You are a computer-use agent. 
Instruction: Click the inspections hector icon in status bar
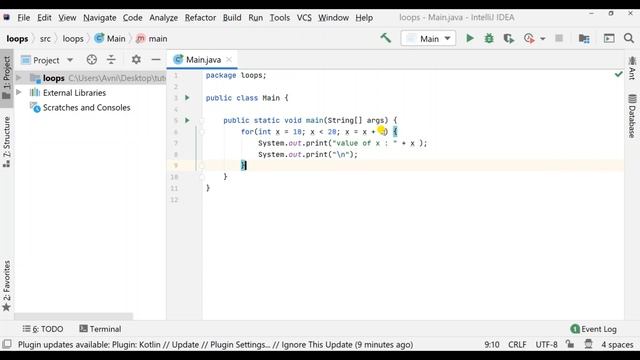coord(588,344)
